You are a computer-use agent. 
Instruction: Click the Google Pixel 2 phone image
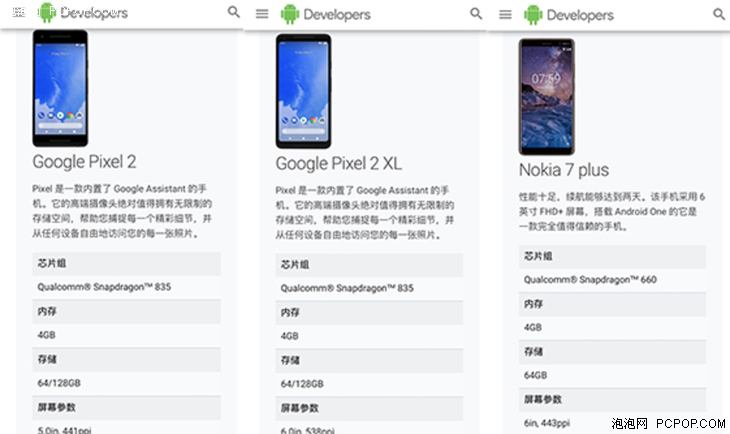[60, 88]
